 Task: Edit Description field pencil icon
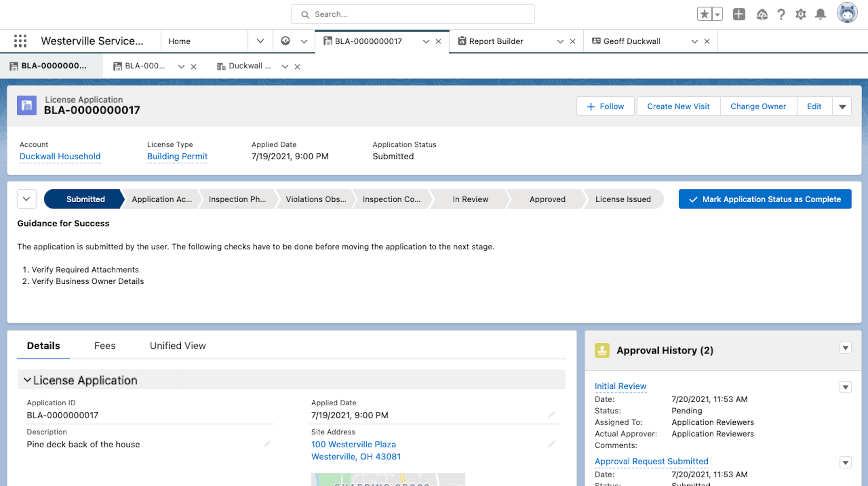(267, 444)
